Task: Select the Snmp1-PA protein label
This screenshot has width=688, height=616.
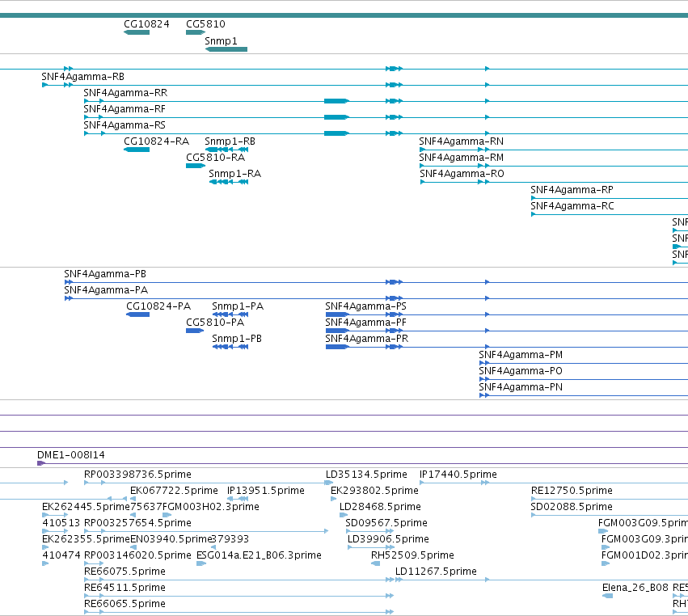Action: 238,306
